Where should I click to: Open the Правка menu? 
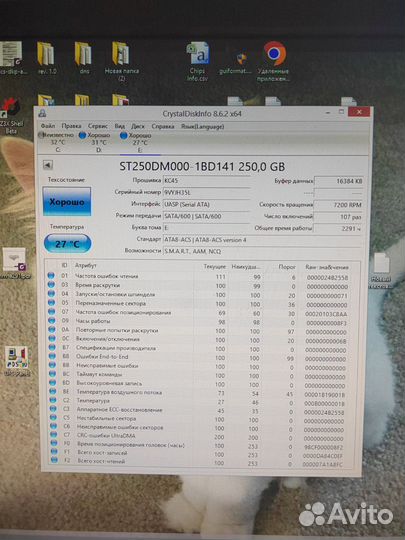(71, 126)
